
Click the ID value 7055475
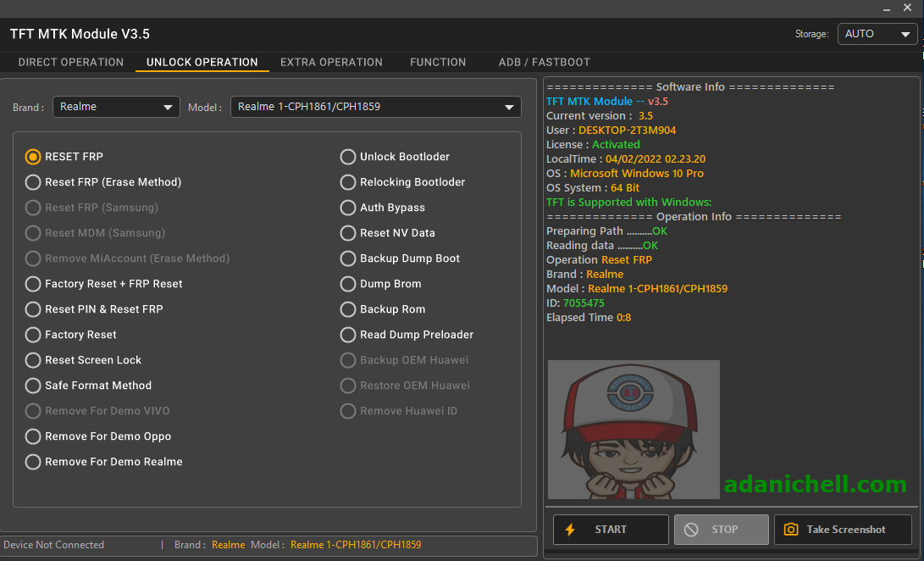[x=584, y=303]
